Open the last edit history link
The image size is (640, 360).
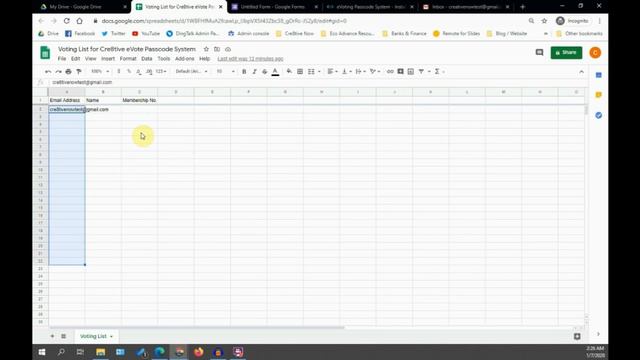click(250, 59)
